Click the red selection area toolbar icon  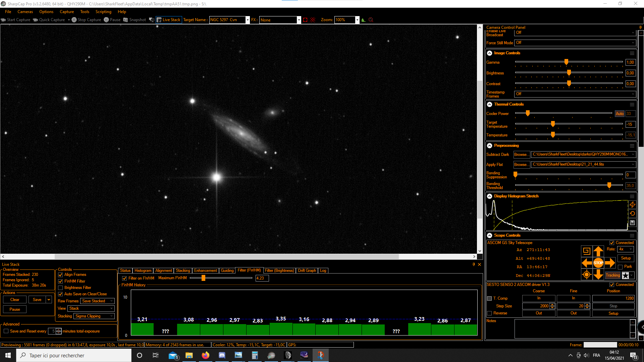pyautogui.click(x=305, y=20)
